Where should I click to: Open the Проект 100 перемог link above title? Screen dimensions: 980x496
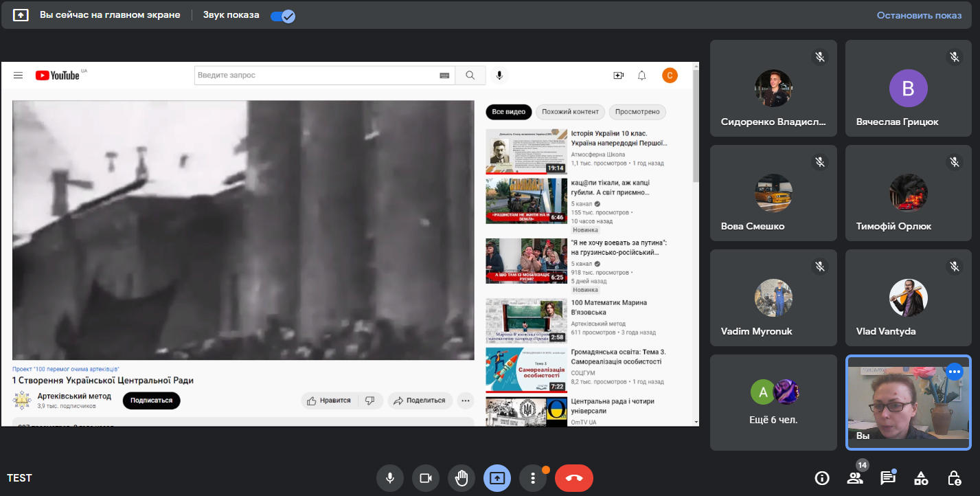coord(66,369)
